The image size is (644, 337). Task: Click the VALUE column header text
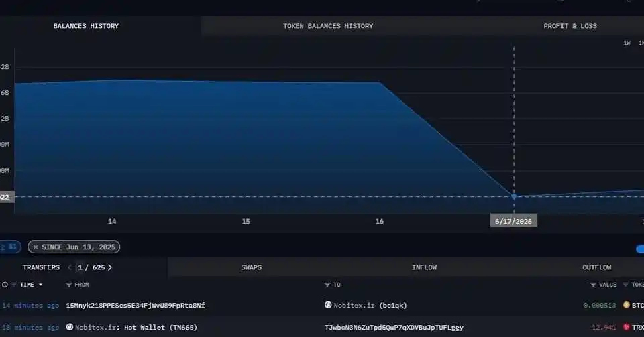[608, 285]
